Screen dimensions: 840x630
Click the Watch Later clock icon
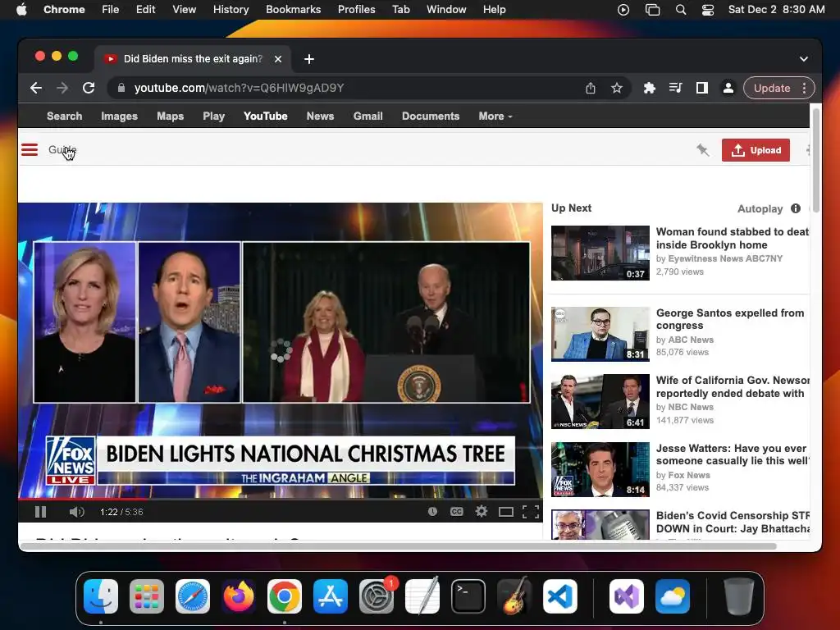(432, 512)
